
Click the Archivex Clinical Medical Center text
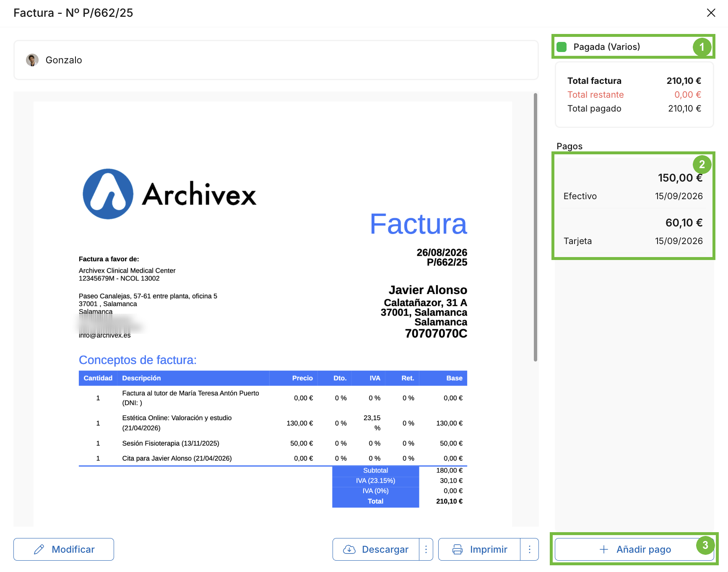(x=127, y=270)
